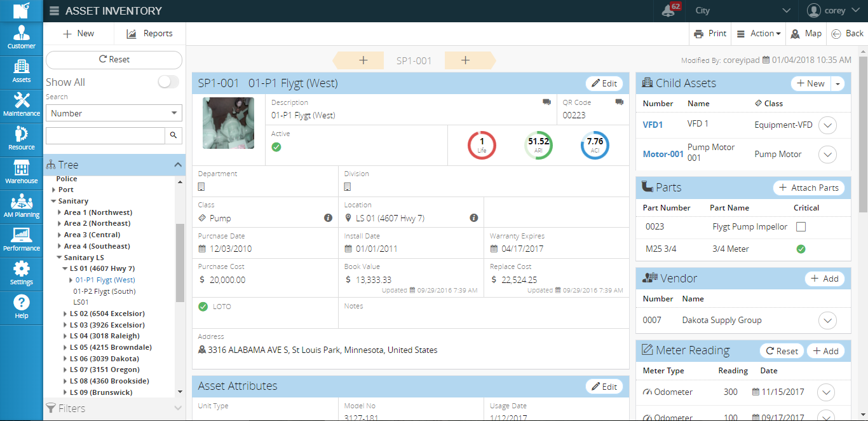This screenshot has height=421, width=868.
Task: Switch to the Reports tab
Action: [x=149, y=33]
